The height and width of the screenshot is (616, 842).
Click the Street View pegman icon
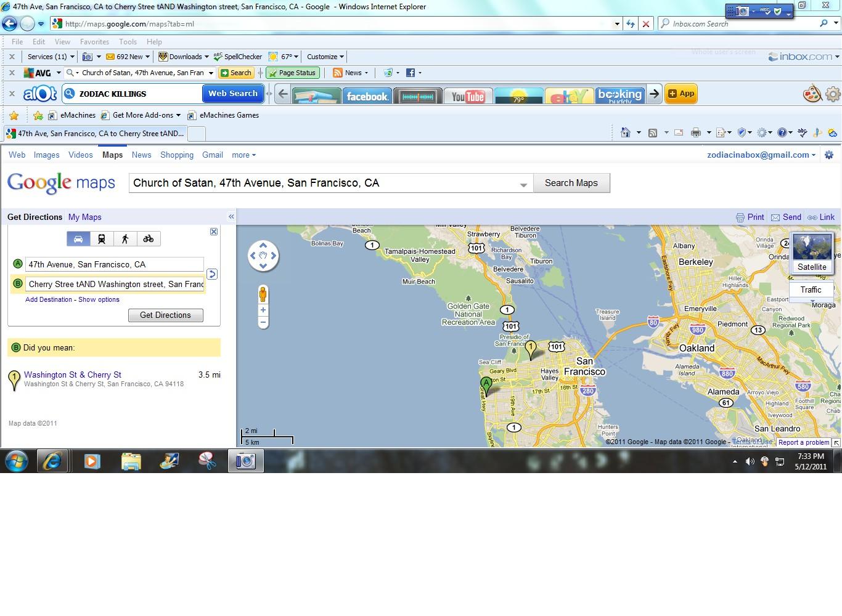pos(263,294)
